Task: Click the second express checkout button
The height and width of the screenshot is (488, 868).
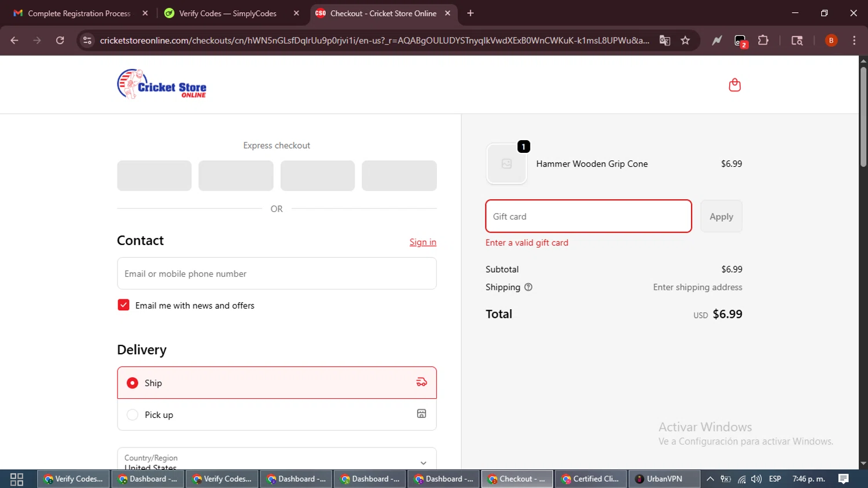Action: click(x=236, y=175)
